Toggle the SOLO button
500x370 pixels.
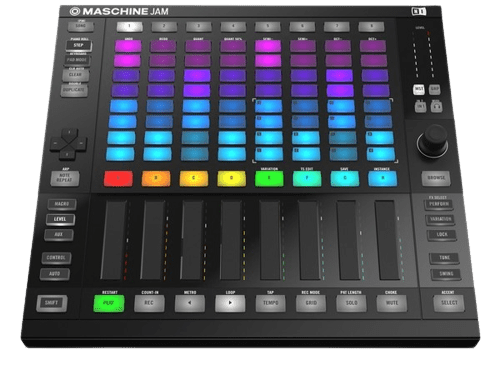pyautogui.click(x=351, y=303)
